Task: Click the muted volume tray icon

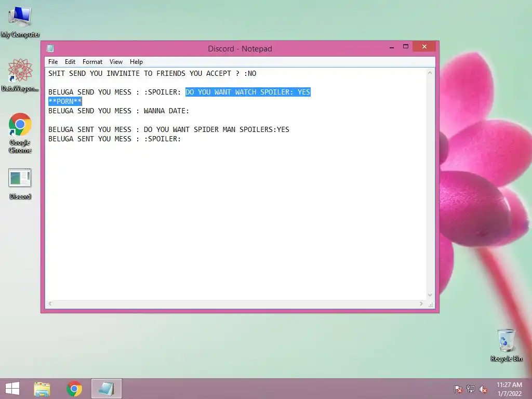Action: point(483,389)
